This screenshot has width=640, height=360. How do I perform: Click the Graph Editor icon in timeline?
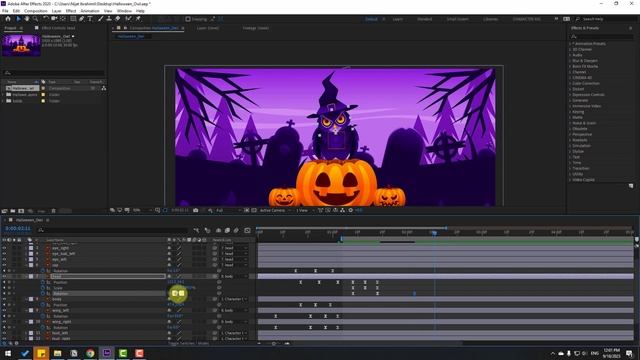coord(247,231)
